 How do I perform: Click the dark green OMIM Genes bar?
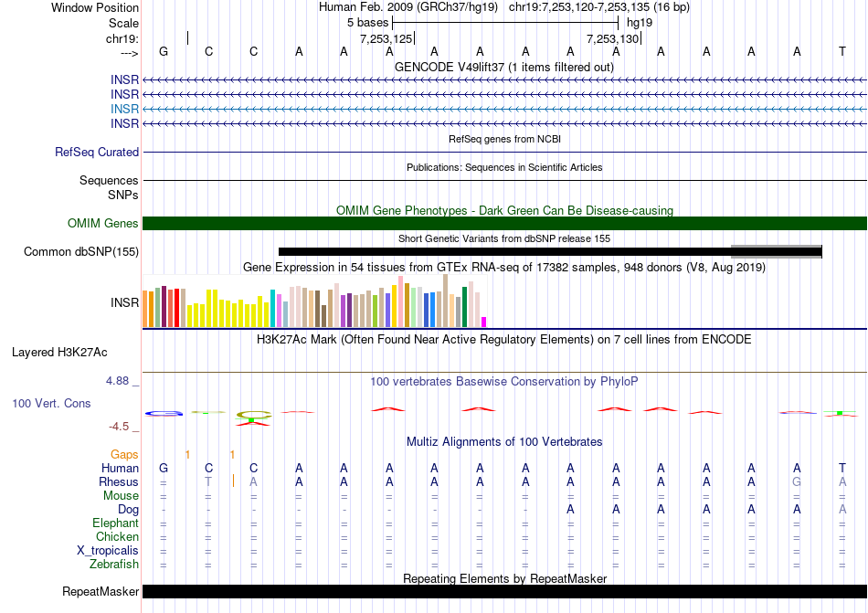click(504, 224)
